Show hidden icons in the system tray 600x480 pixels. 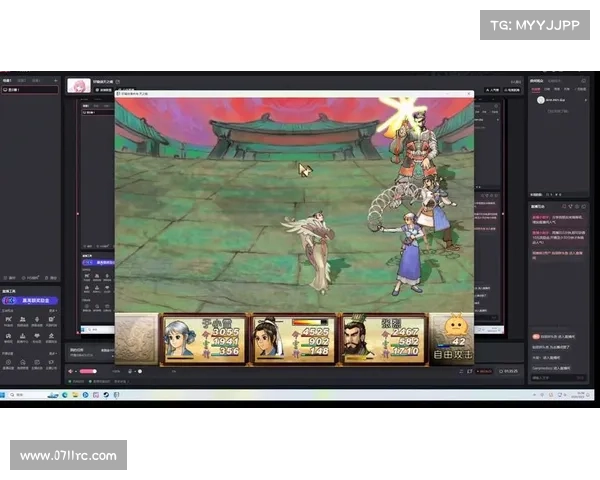pyautogui.click(x=534, y=395)
